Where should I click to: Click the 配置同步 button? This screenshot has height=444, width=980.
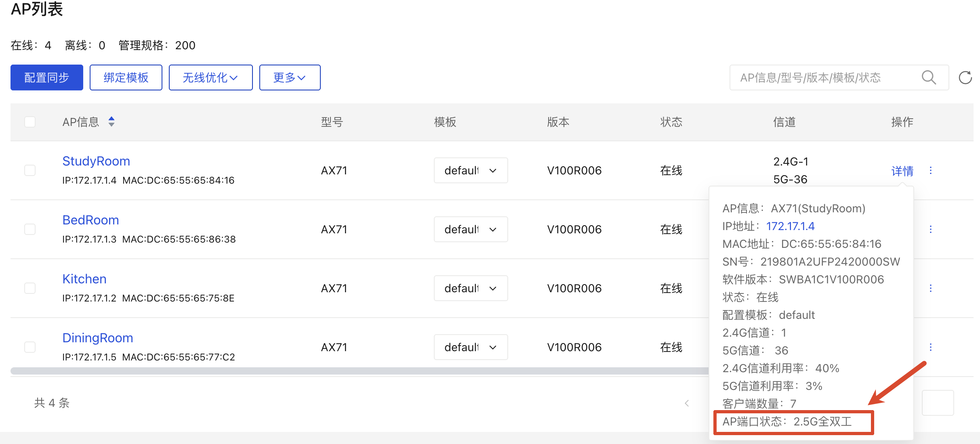pyautogui.click(x=47, y=77)
